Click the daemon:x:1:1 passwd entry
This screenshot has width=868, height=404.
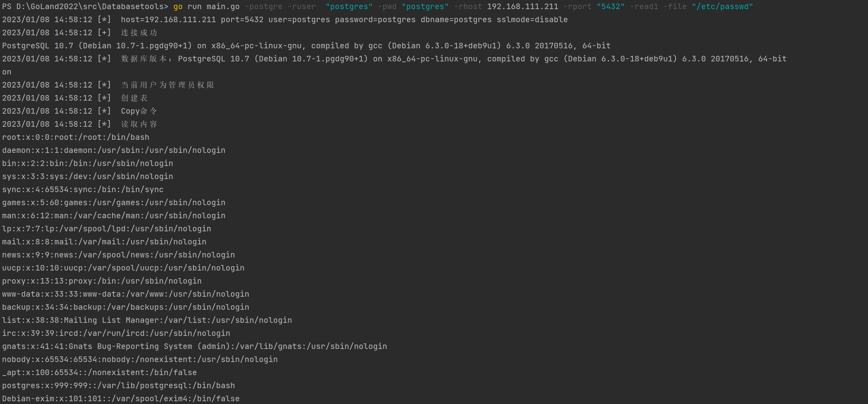pyautogui.click(x=114, y=151)
